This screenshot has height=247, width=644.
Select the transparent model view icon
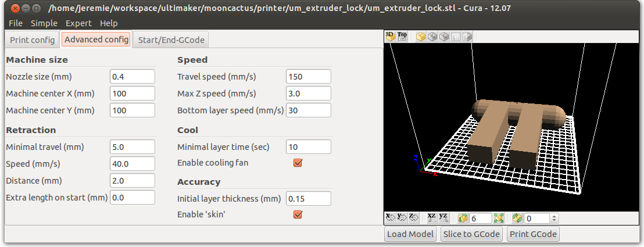tap(432, 37)
